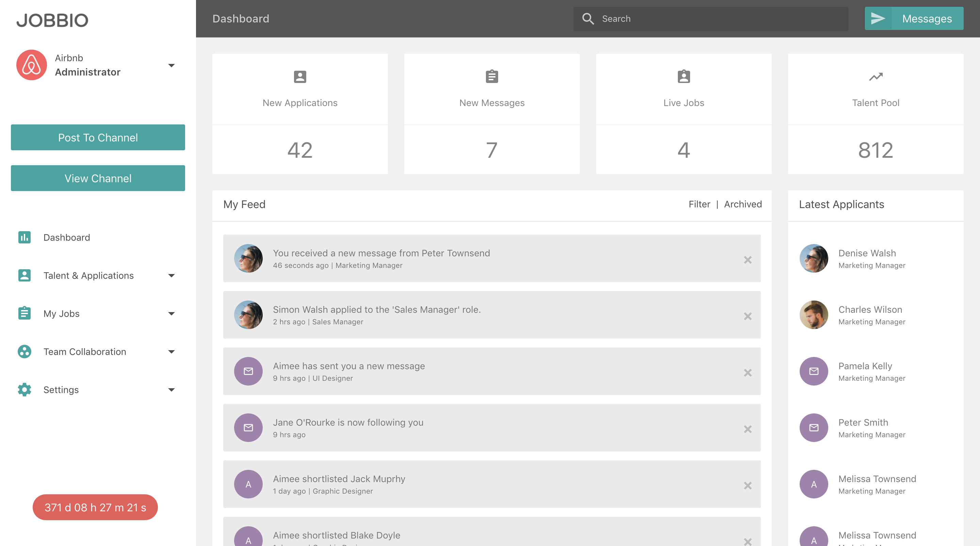The image size is (980, 546).
Task: Dismiss the Jane O'Rourke following notification
Action: (748, 429)
